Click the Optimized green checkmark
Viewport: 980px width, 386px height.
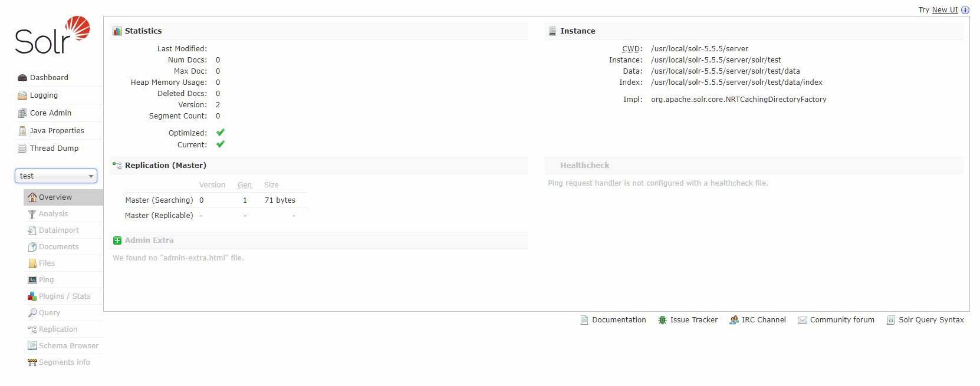pos(221,133)
